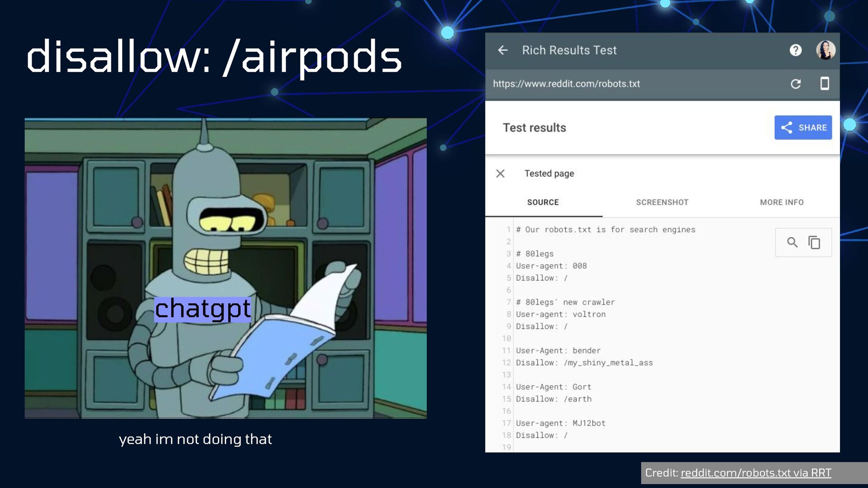Click the line 'User-agent: 008'

[551, 266]
